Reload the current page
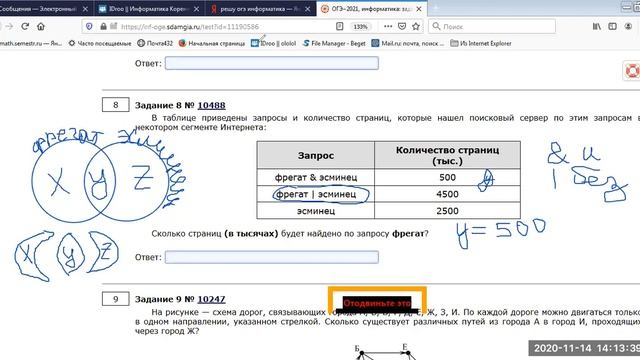 pos(25,27)
